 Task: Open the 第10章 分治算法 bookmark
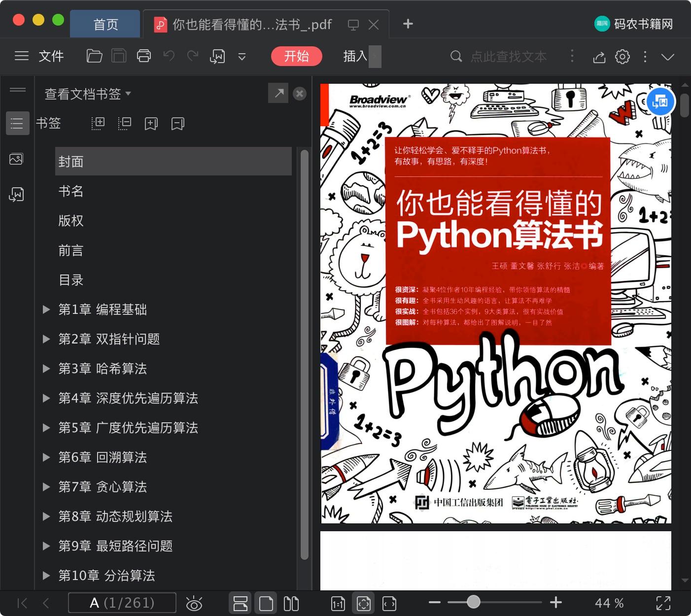click(x=106, y=576)
